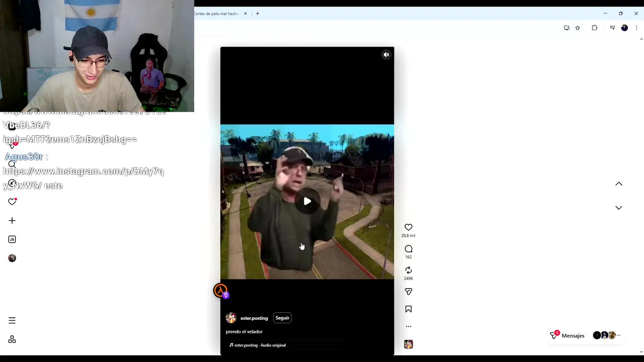Open the Instagram search magnifier icon
This screenshot has height=362, width=644.
click(x=12, y=164)
